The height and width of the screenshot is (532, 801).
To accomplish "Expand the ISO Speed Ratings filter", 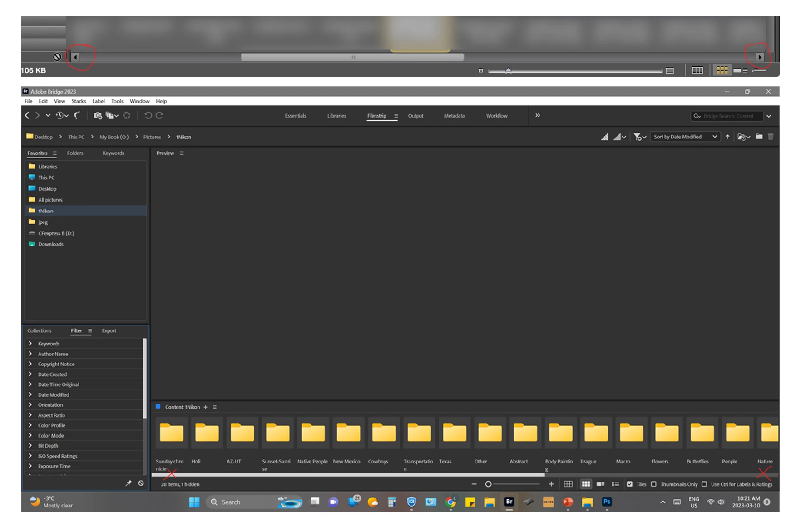I will pos(30,456).
